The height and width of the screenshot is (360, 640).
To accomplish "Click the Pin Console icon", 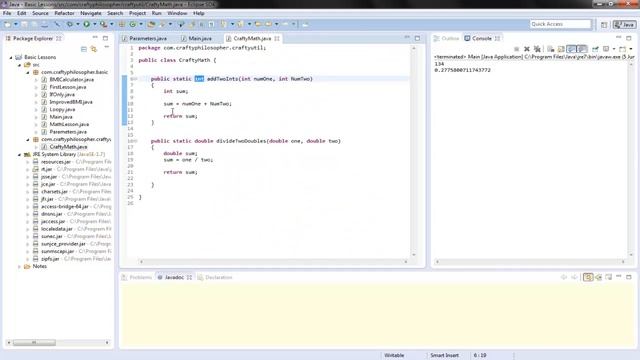I will pos(595,49).
